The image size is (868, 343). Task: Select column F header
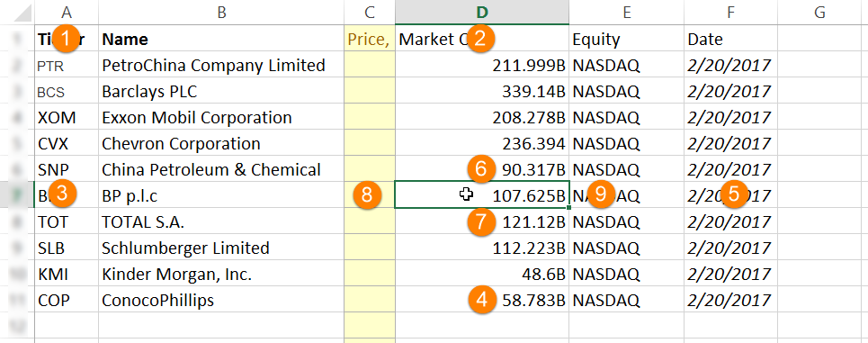tap(730, 13)
